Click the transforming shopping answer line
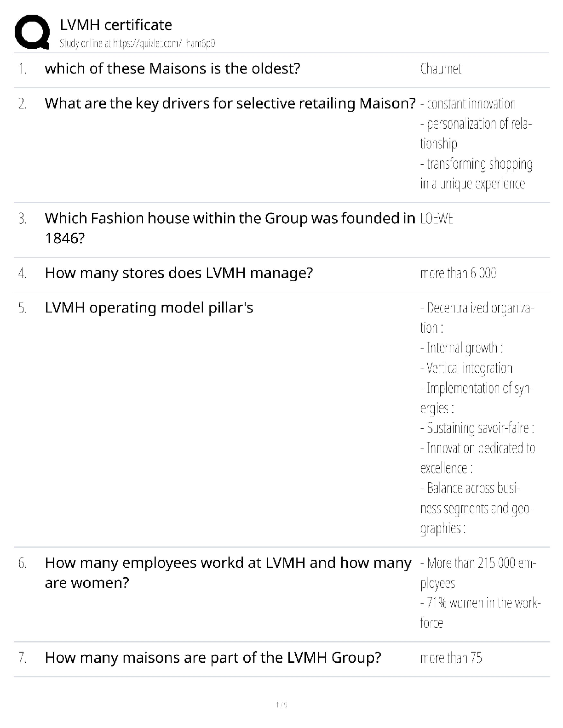The image size is (563, 728). click(x=477, y=164)
